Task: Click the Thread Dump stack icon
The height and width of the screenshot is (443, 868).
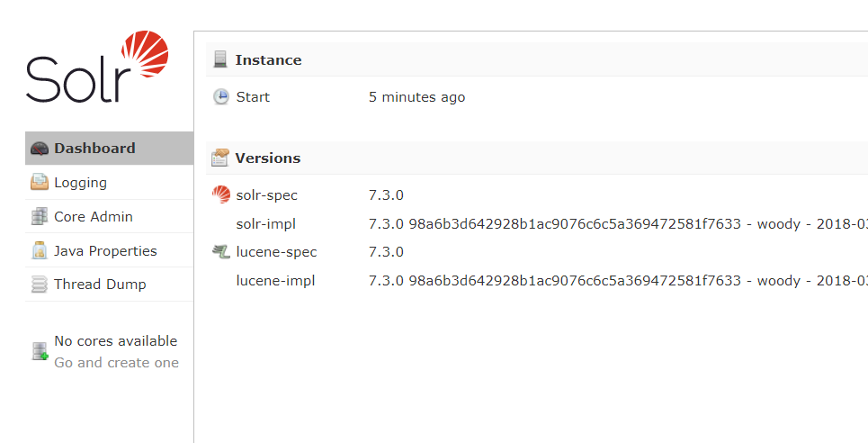Action: pyautogui.click(x=40, y=285)
